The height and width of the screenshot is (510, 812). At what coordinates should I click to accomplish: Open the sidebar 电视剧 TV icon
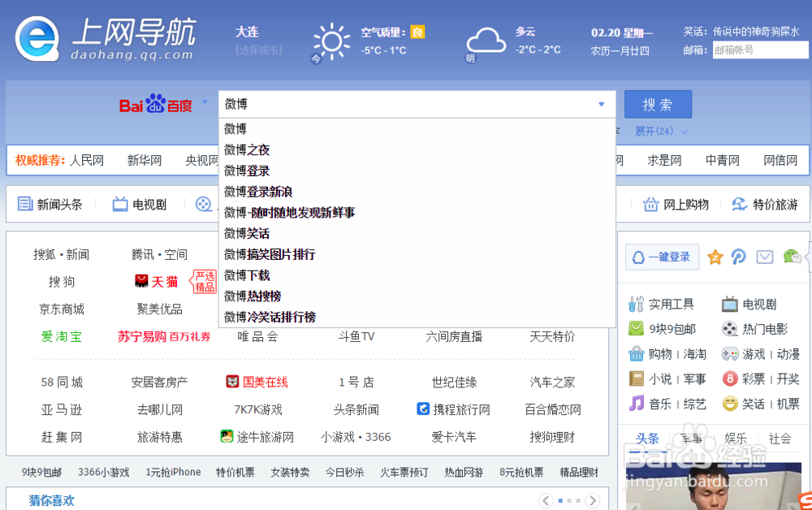point(730,304)
